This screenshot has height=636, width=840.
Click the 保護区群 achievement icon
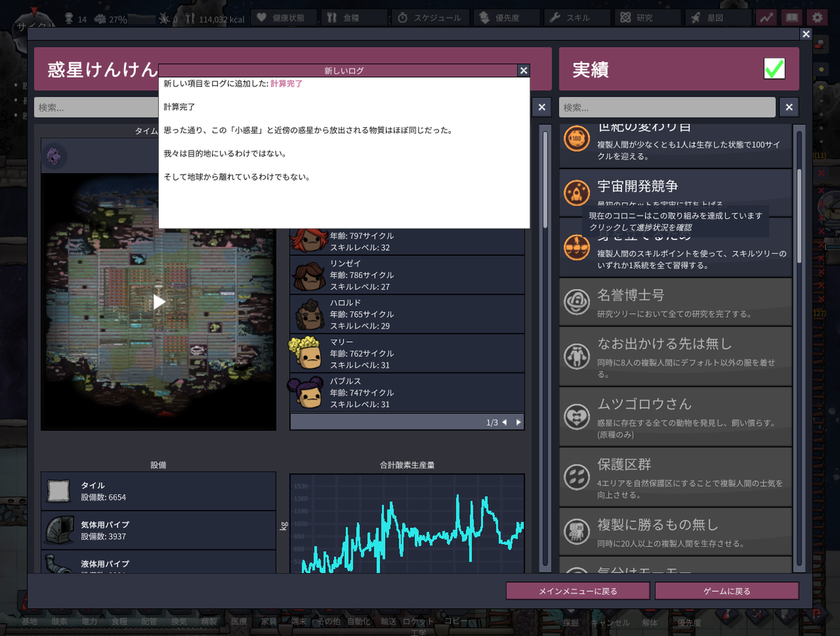click(x=577, y=476)
